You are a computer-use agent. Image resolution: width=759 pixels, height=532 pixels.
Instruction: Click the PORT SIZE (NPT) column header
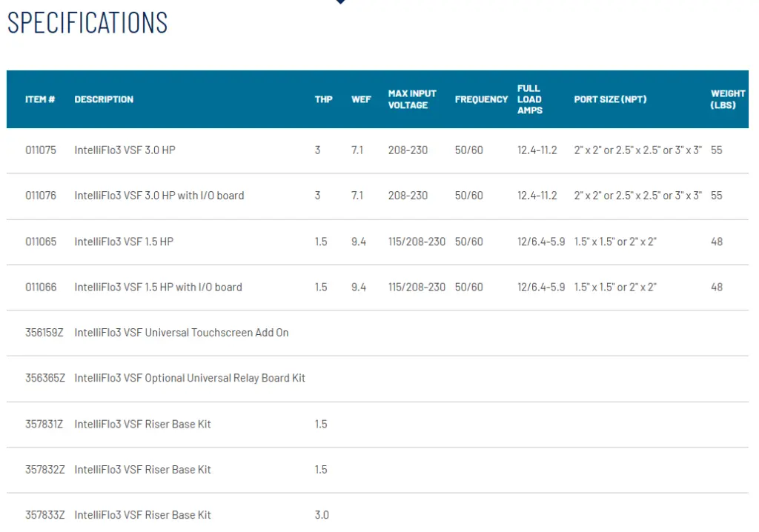(610, 99)
